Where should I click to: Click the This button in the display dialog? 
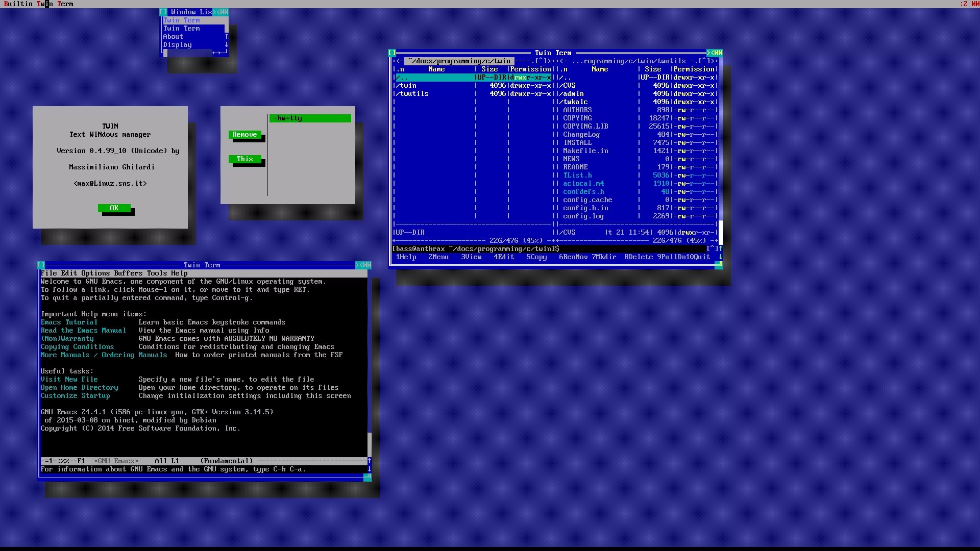[245, 159]
